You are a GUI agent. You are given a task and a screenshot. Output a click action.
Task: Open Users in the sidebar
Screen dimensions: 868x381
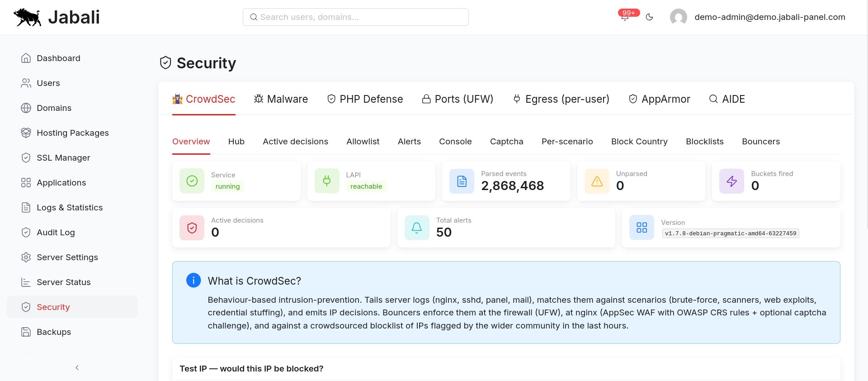click(72, 83)
